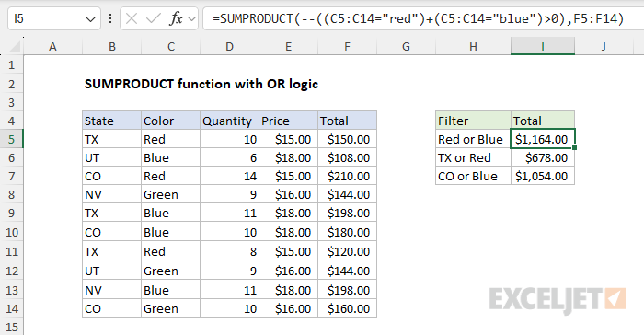
Task: Click the three-dot formula bar options handle
Action: coord(110,18)
